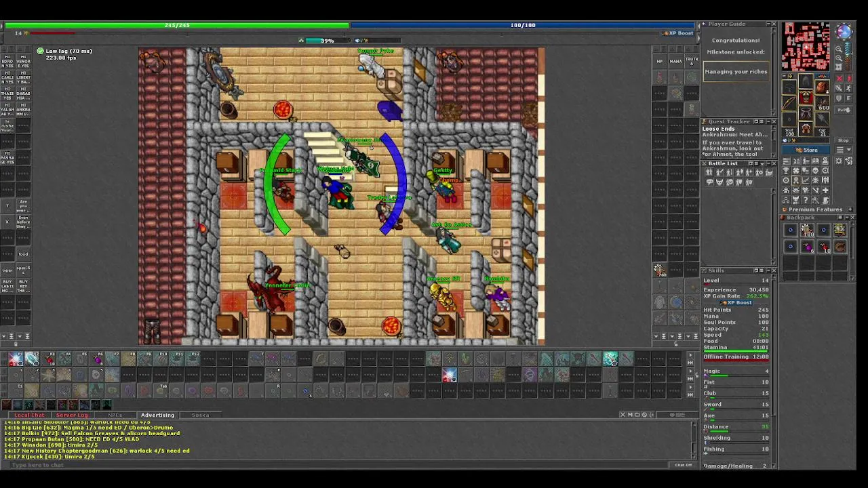Click the legs equipment slot
This screenshot has height=488, width=868.
[806, 113]
